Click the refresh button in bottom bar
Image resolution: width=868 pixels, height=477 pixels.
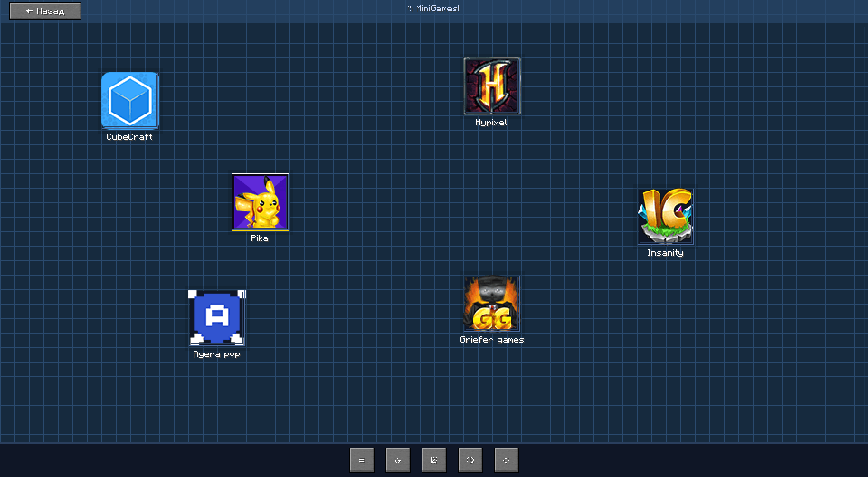[x=398, y=460]
